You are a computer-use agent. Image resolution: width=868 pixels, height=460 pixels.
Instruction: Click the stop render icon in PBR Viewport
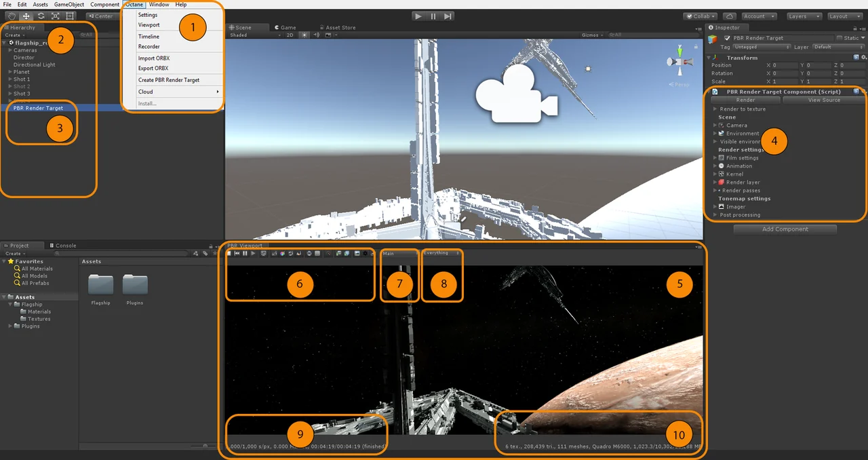[229, 254]
